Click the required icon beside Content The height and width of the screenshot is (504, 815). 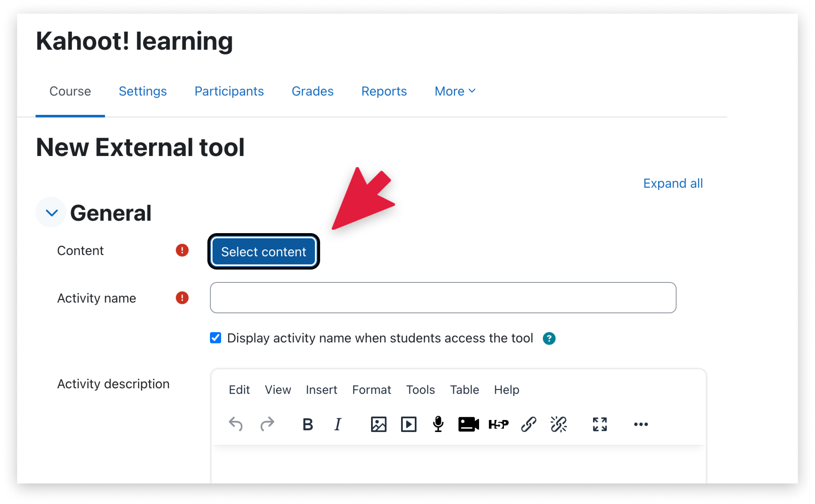(x=182, y=250)
